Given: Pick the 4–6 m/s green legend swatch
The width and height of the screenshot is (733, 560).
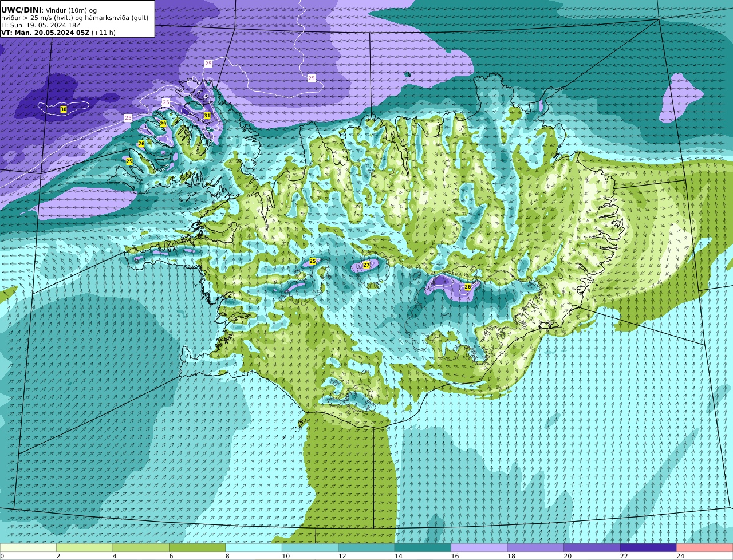Looking at the screenshot, I should 141,548.
